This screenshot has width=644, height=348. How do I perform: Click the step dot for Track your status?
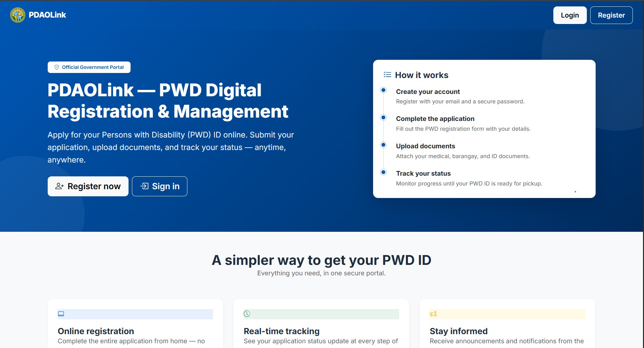point(383,172)
